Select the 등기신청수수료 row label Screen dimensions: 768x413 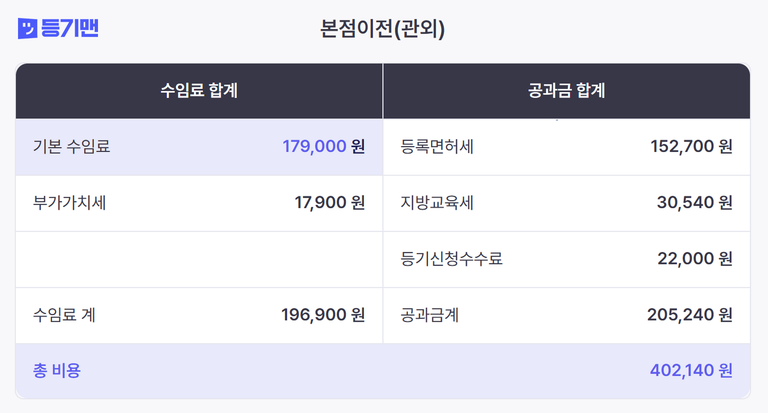pos(451,259)
